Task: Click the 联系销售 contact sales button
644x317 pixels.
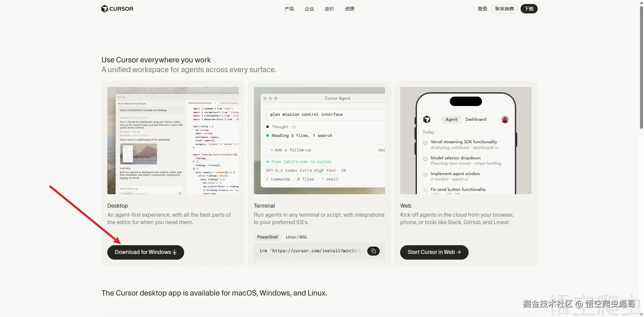Action: (x=504, y=9)
